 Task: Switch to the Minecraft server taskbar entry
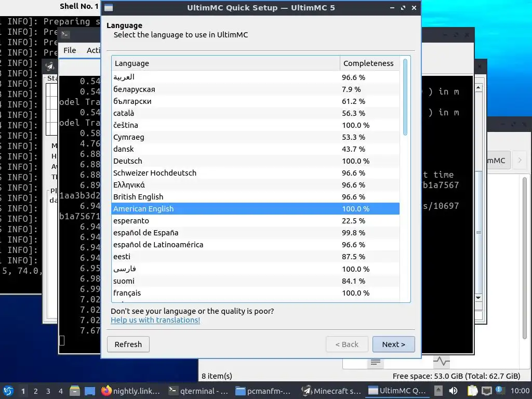click(332, 391)
